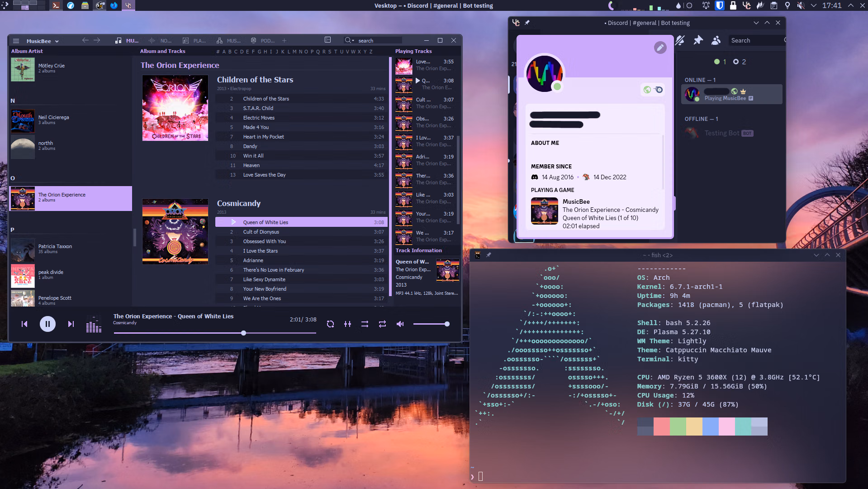This screenshot has width=868, height=489.
Task: Toggle shuffle in MusicBee
Action: click(x=365, y=324)
